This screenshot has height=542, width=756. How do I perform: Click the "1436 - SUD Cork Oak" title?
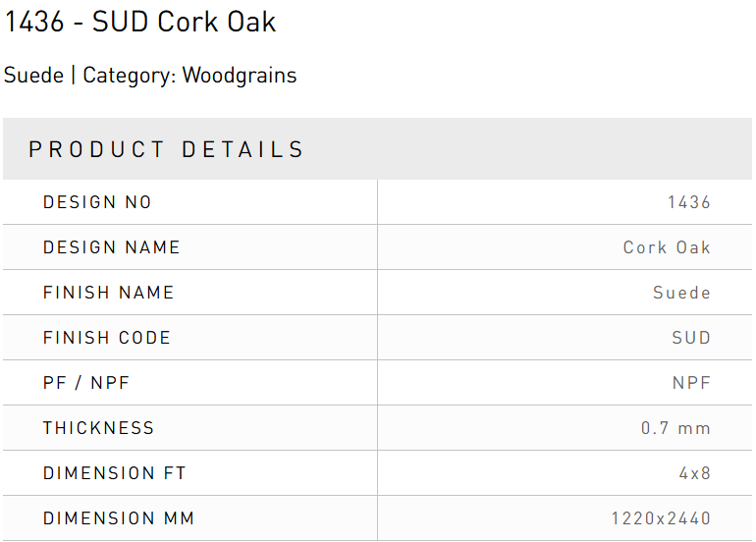click(x=140, y=23)
